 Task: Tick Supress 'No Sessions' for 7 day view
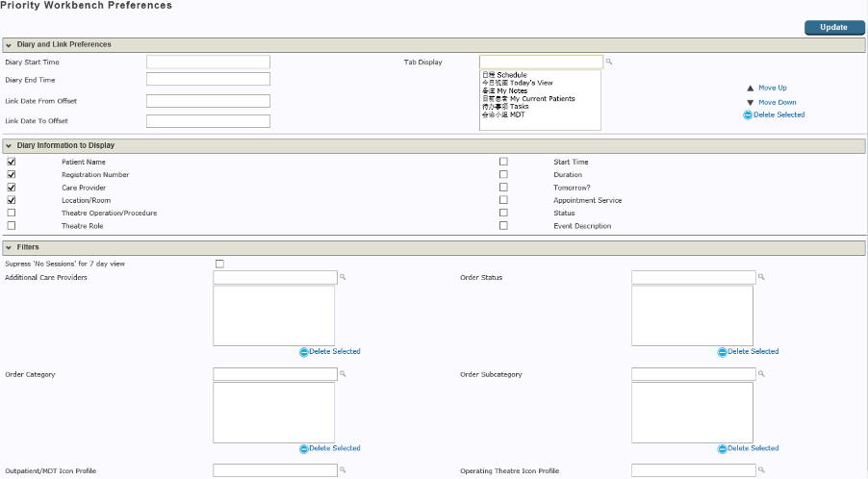pyautogui.click(x=219, y=264)
